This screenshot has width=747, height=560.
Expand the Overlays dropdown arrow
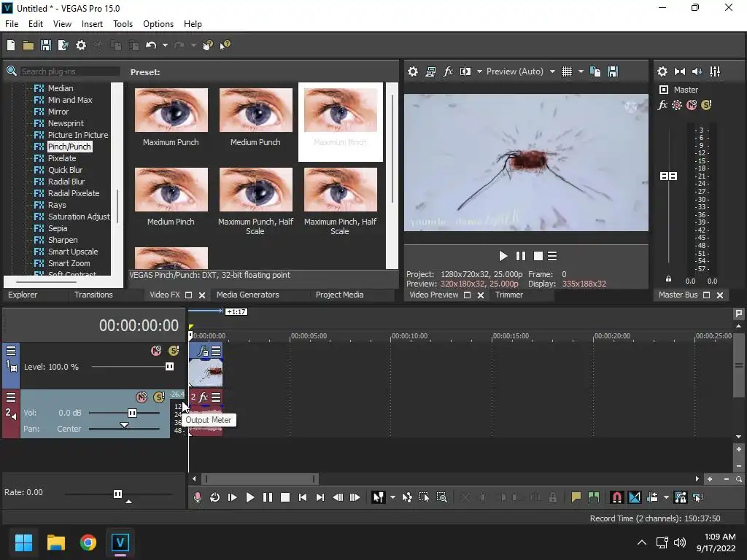[581, 71]
